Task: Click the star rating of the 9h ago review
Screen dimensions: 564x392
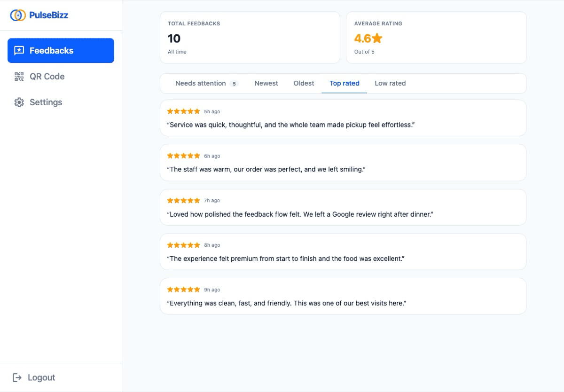Action: point(184,290)
